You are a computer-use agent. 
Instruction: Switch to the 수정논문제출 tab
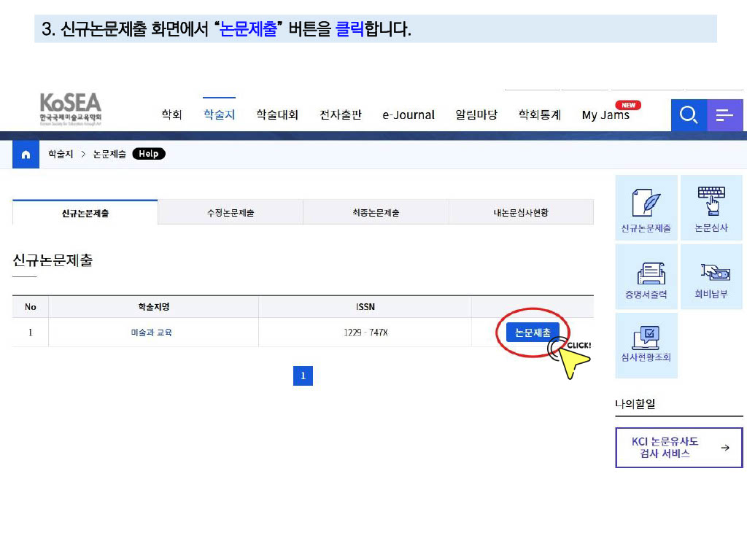(231, 213)
